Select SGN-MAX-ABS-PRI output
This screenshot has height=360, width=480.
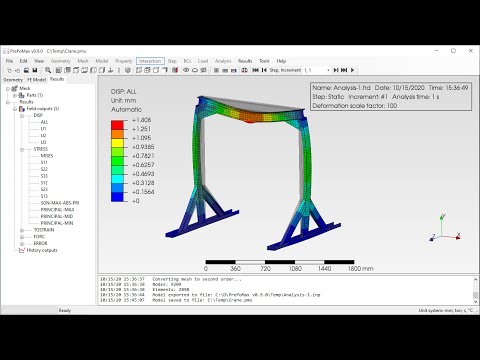[x=60, y=203]
